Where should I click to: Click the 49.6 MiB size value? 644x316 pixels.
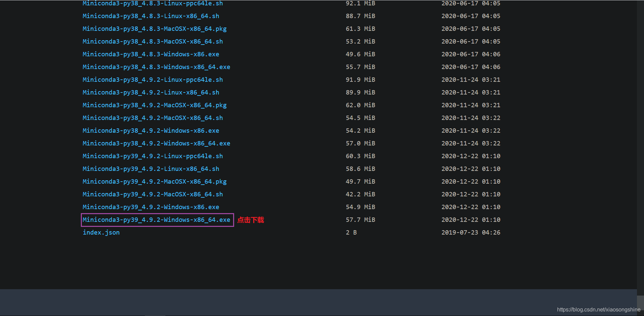[x=361, y=54]
